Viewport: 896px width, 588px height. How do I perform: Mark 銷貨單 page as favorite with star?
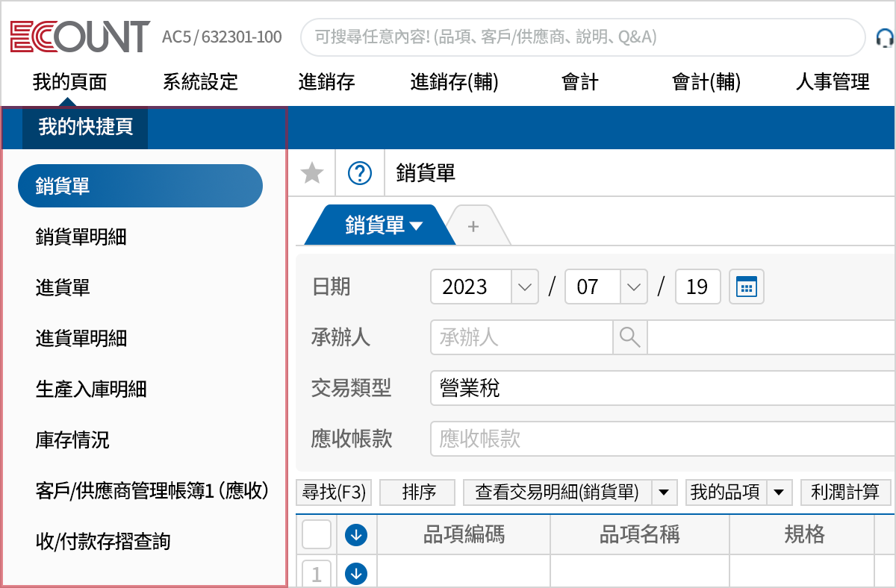(311, 172)
